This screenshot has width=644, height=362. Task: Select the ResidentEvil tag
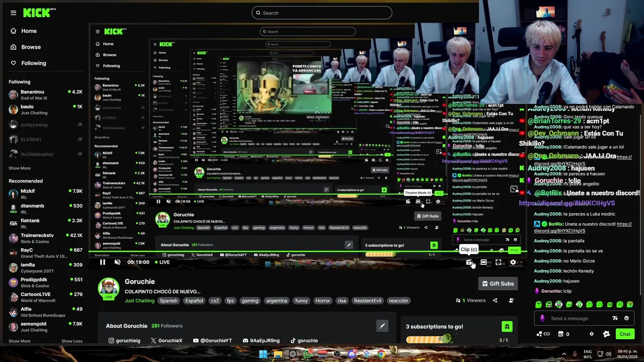[368, 301]
